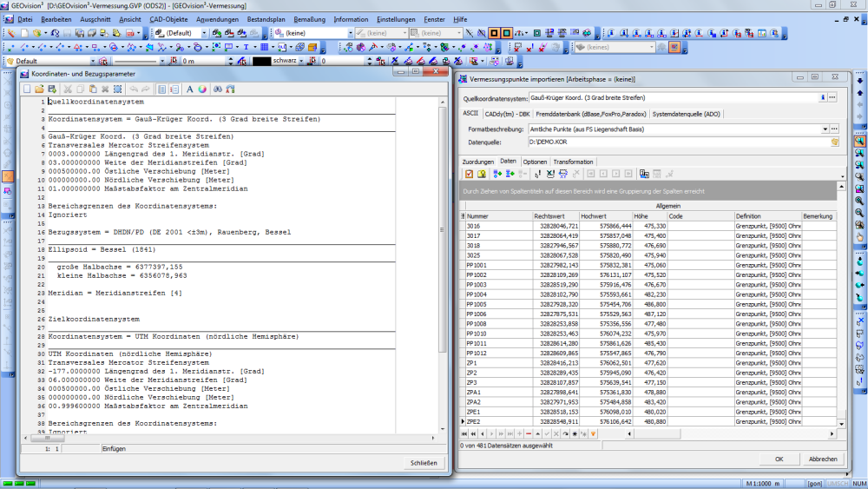Switch to the Transformation tab

573,162
